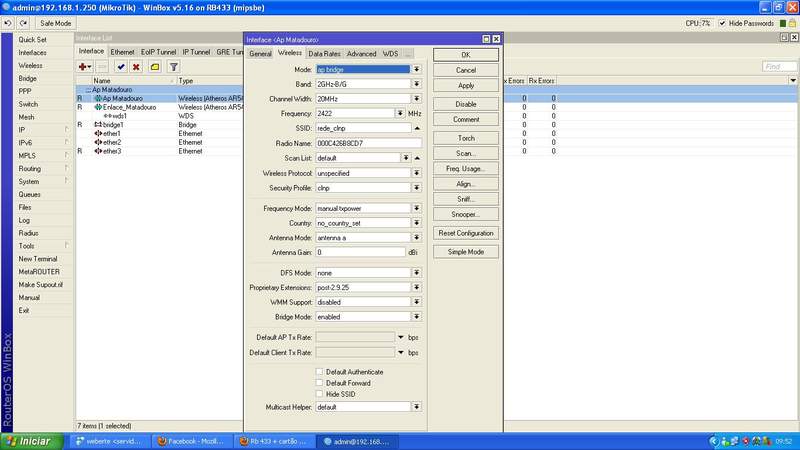Click the Find search box

tap(780, 67)
